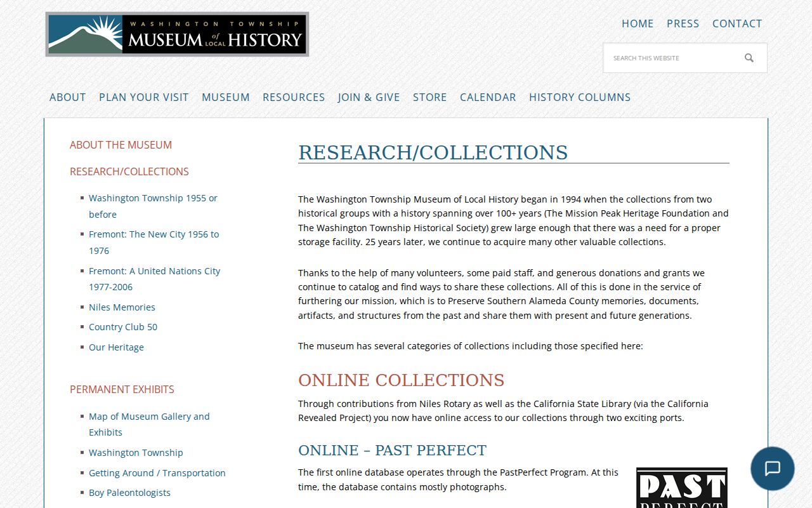Image resolution: width=812 pixels, height=508 pixels.
Task: Open the Plan Your Visit menu
Action: click(144, 97)
